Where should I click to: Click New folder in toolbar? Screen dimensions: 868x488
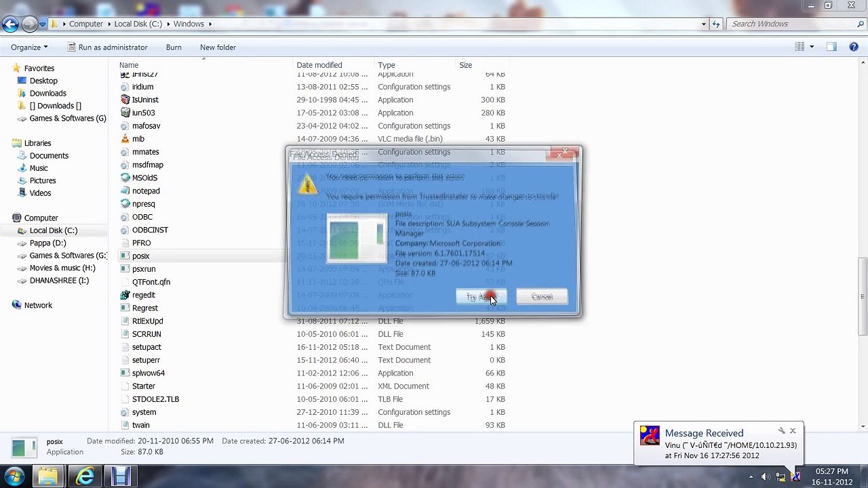pyautogui.click(x=218, y=47)
